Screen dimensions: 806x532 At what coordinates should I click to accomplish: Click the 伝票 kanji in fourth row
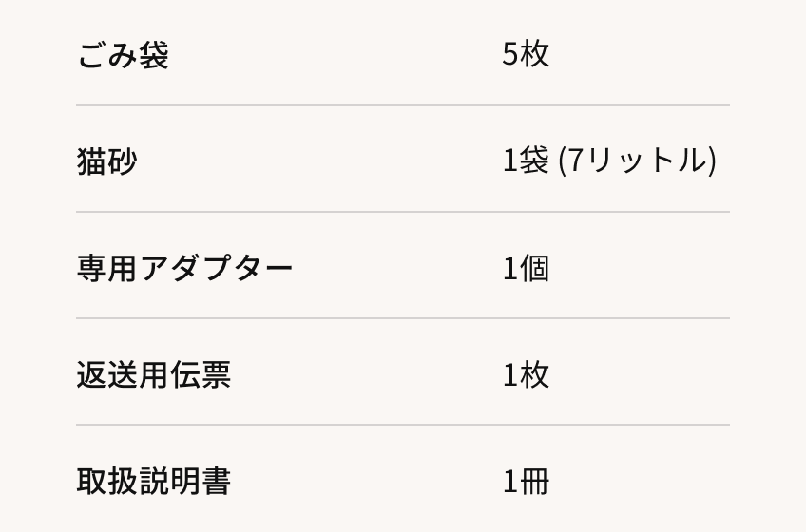[x=200, y=374]
